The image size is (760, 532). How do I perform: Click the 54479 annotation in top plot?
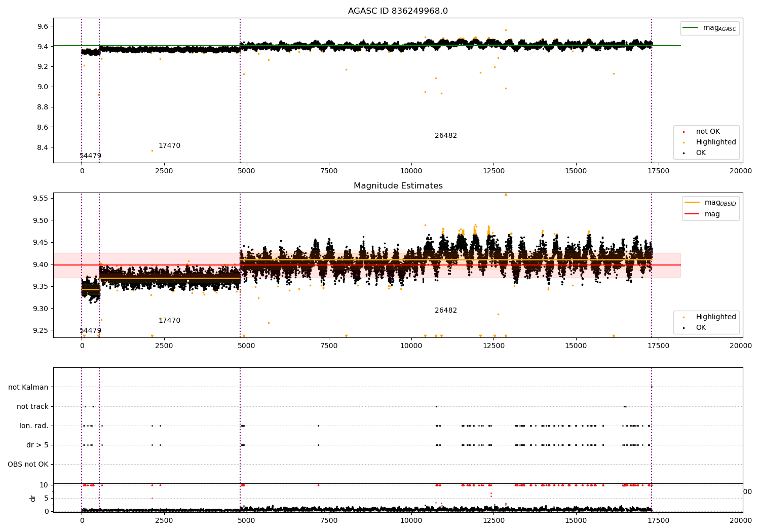pyautogui.click(x=91, y=156)
